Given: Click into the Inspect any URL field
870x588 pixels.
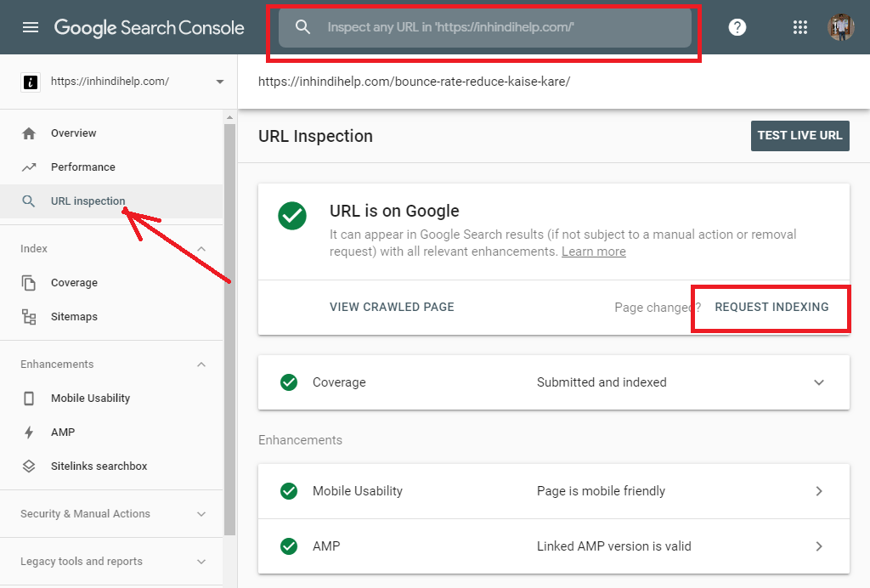Looking at the screenshot, I should point(485,27).
